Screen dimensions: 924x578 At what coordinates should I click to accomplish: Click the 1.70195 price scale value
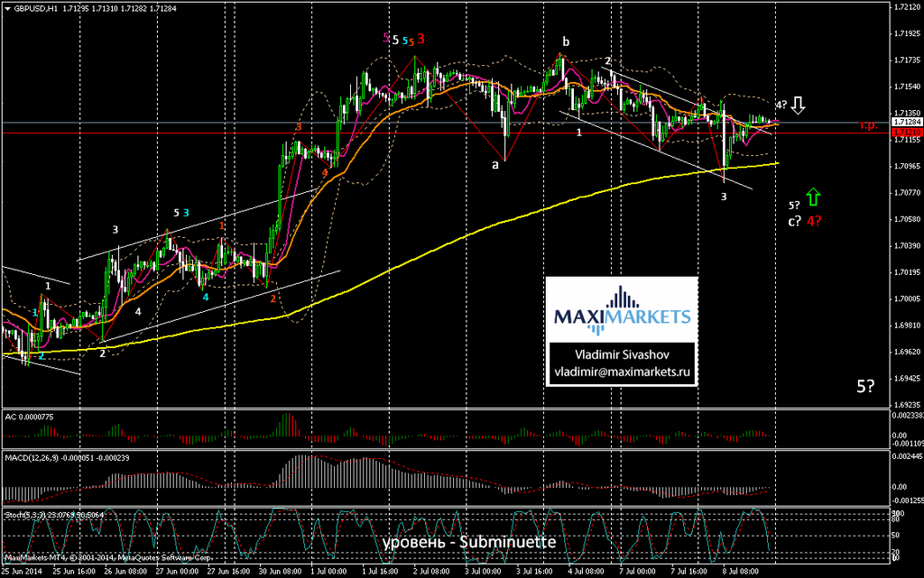point(908,272)
